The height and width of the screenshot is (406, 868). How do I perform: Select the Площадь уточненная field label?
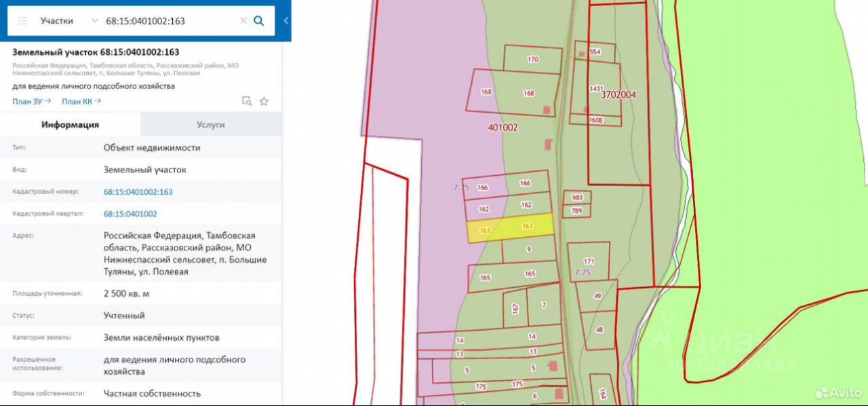pos(47,294)
